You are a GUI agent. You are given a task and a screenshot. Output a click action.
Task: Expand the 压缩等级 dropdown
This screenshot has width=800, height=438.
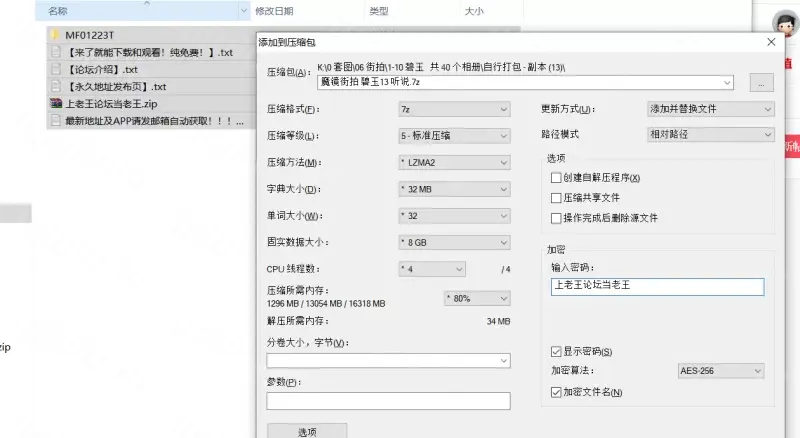[x=453, y=136]
